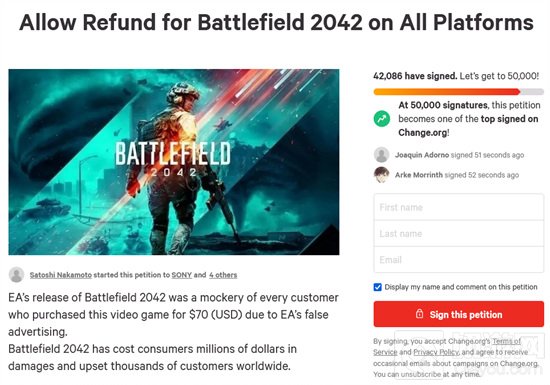Click the lock icon on the Sign button
Viewport: 550px width, 385px height.
[x=419, y=314]
